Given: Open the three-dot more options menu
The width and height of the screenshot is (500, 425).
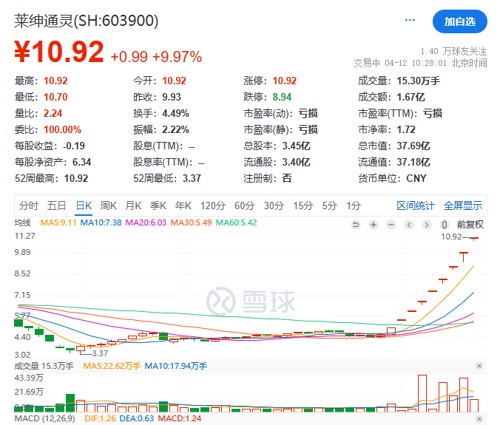Looking at the screenshot, I should click(410, 20).
